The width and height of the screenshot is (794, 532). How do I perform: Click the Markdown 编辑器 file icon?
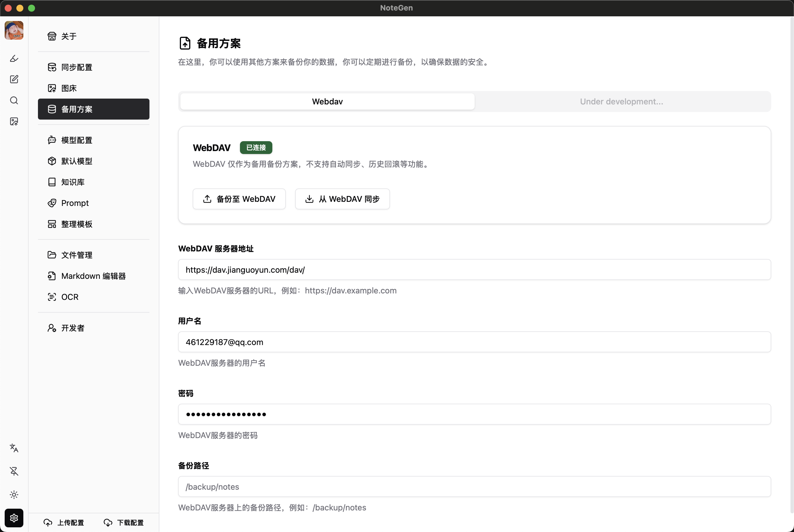(52, 276)
